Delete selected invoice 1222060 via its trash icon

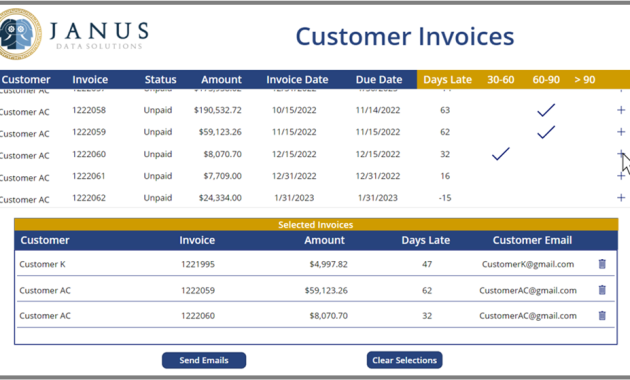click(x=602, y=316)
